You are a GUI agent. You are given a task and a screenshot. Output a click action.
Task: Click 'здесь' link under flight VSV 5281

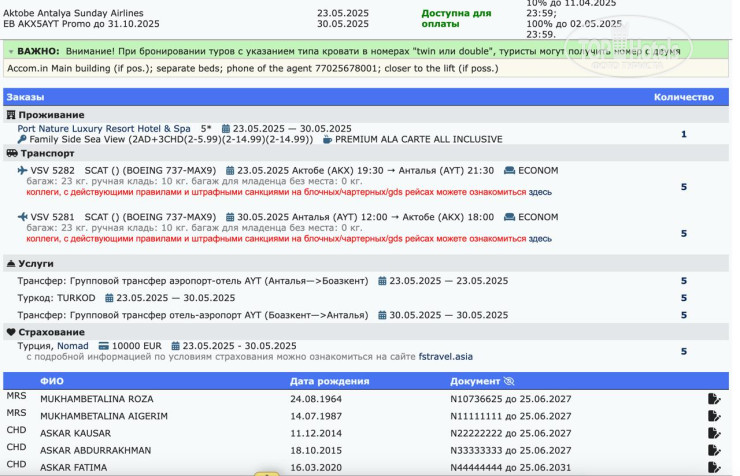pos(539,239)
